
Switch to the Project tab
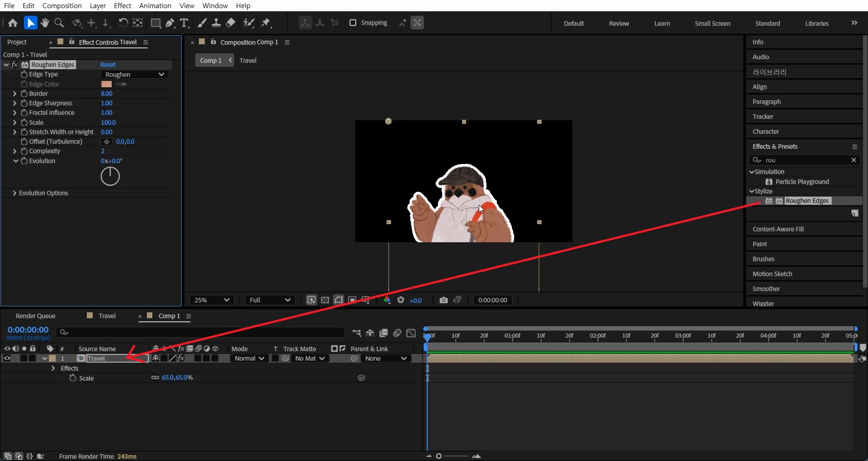point(17,42)
